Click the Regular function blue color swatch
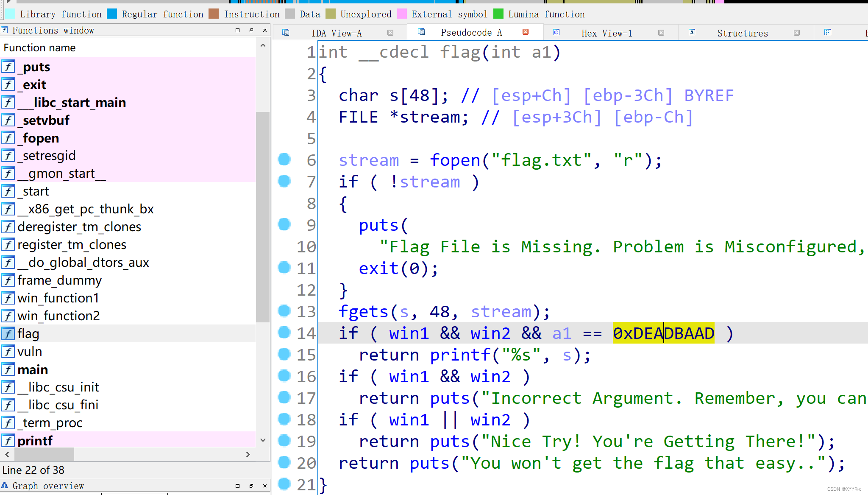This screenshot has width=868, height=495. coord(112,14)
